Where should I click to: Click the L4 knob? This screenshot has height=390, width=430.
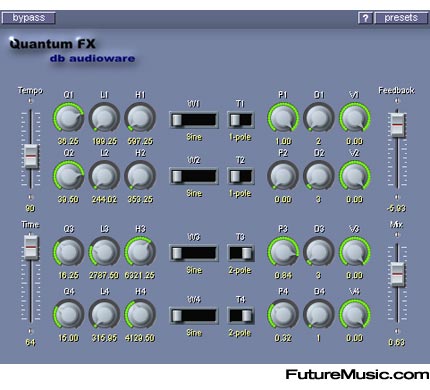104,315
